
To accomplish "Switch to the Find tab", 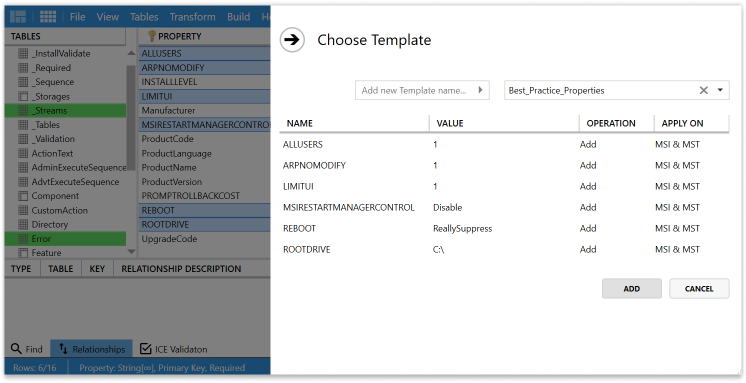I will point(27,349).
